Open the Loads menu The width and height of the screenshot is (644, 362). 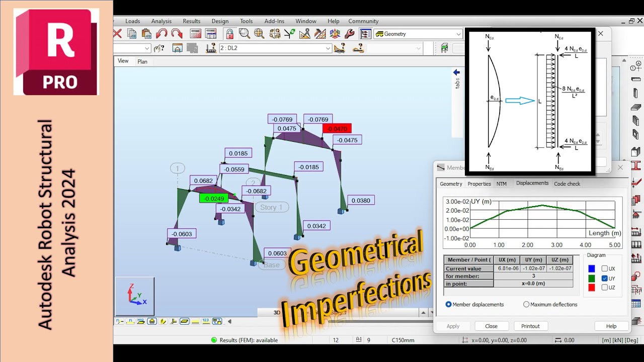[x=133, y=21]
